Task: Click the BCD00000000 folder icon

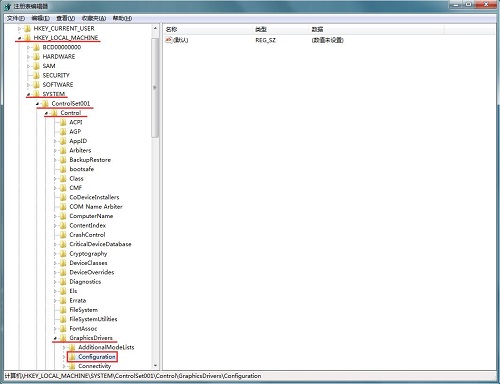Action: point(36,47)
